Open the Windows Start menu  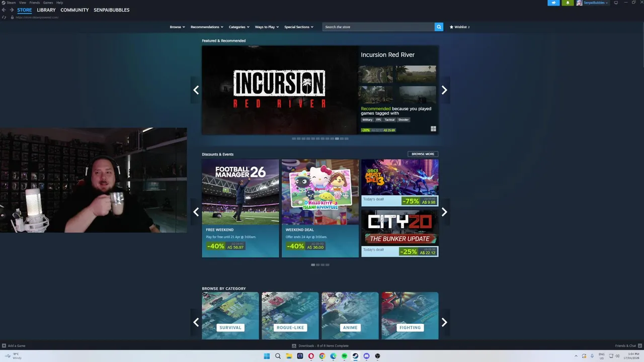(x=267, y=356)
